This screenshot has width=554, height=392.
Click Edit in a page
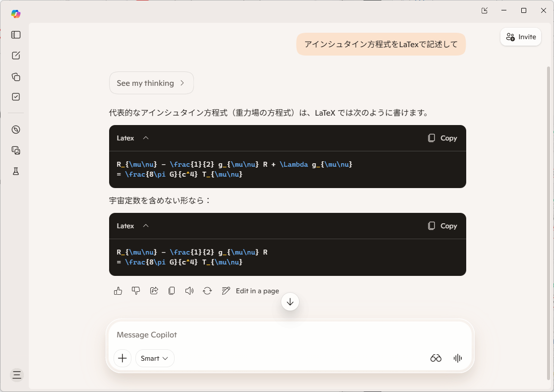[250, 291]
